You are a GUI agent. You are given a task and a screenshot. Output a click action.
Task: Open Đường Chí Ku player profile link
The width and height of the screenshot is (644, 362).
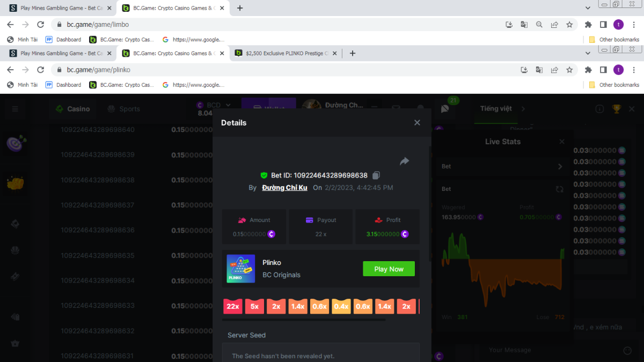[284, 188]
